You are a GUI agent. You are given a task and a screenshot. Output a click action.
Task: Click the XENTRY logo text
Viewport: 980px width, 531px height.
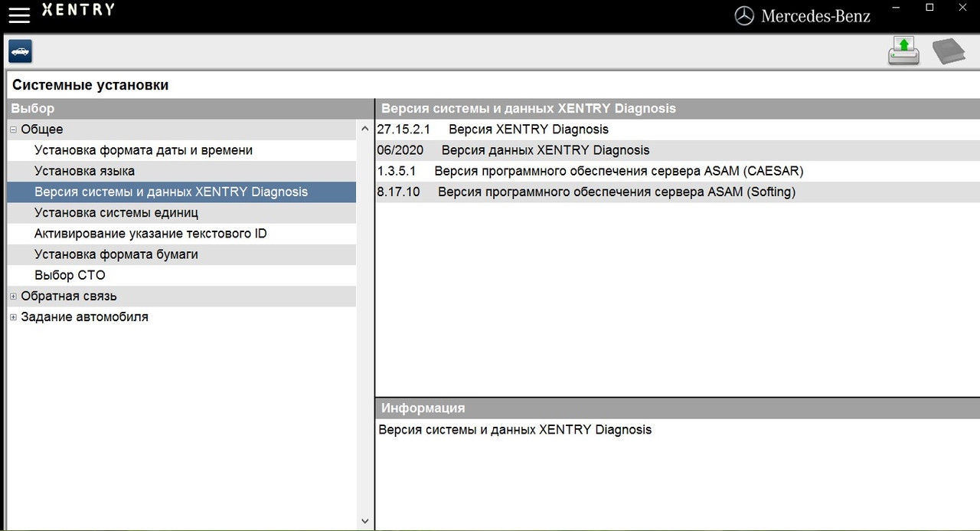(x=78, y=10)
